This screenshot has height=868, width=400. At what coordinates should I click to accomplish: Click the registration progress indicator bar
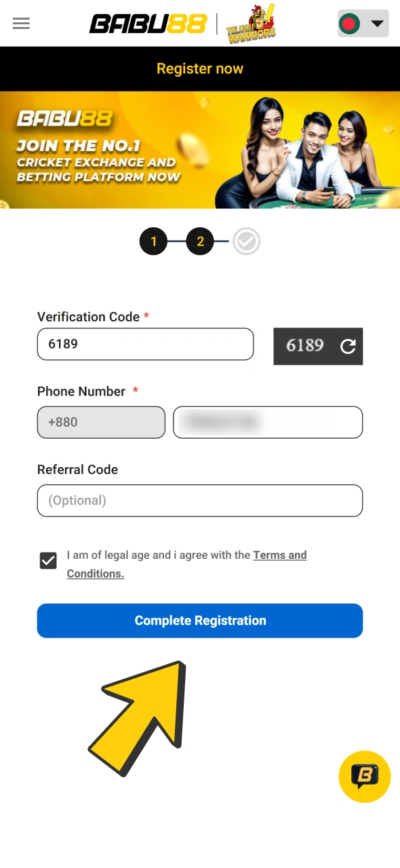[x=200, y=241]
